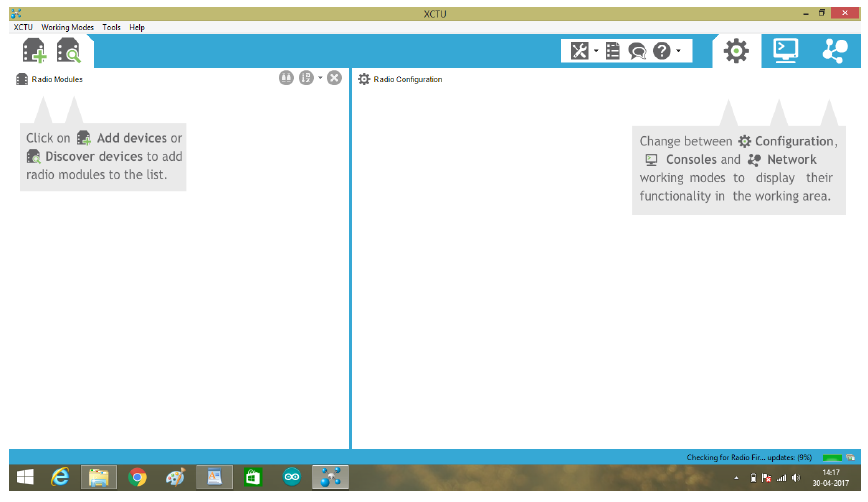Viewport: 868px width, 502px height.
Task: Open the Help menu
Action: pyautogui.click(x=137, y=27)
